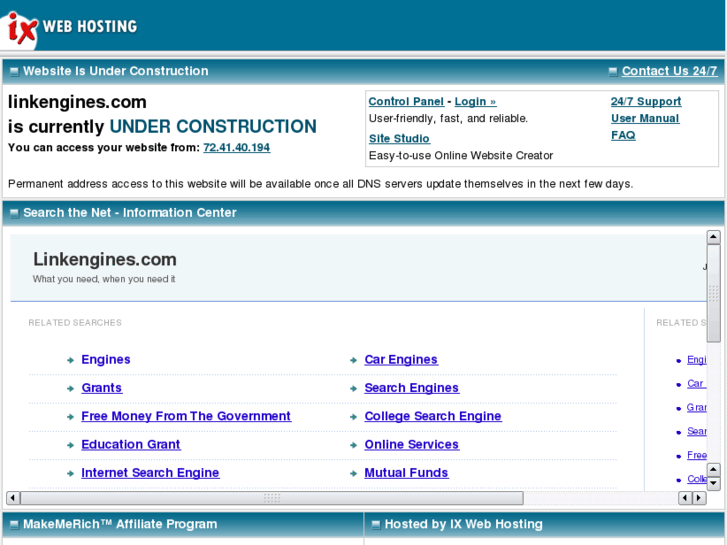Screen dimensions: 727x545
Task: Open Car Engines link
Action: point(401,359)
